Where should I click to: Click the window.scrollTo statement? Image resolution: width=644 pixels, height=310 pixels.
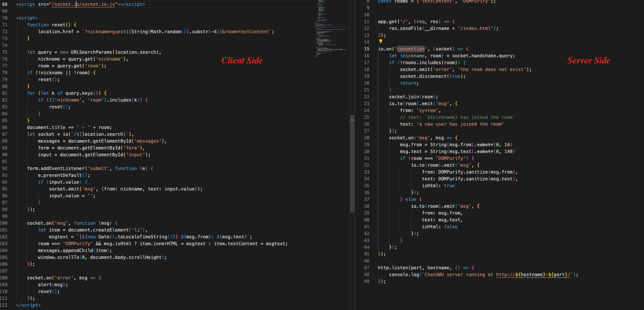tap(102, 257)
